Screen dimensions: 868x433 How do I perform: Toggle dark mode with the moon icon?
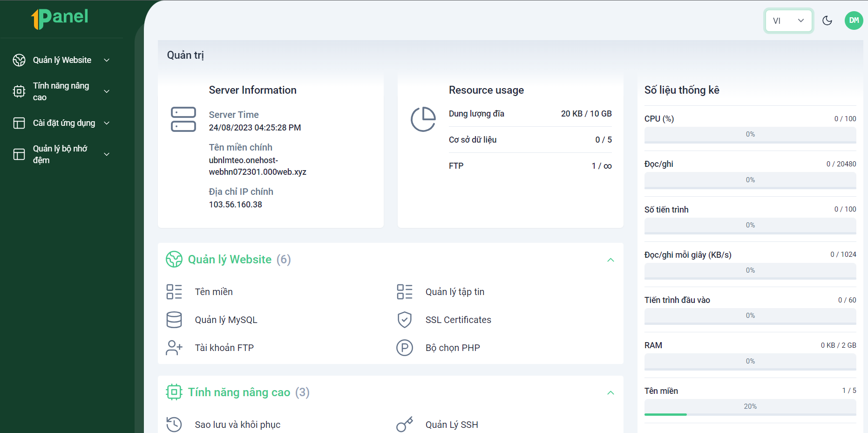tap(827, 21)
